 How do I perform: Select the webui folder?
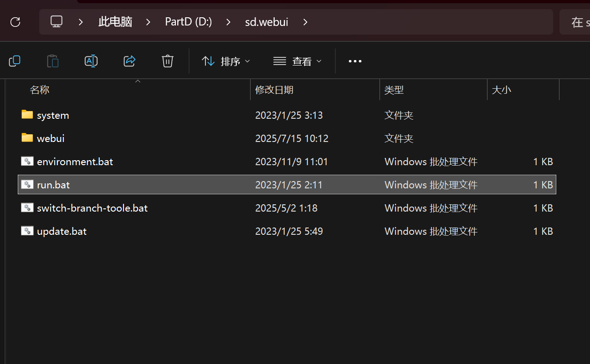(51, 138)
